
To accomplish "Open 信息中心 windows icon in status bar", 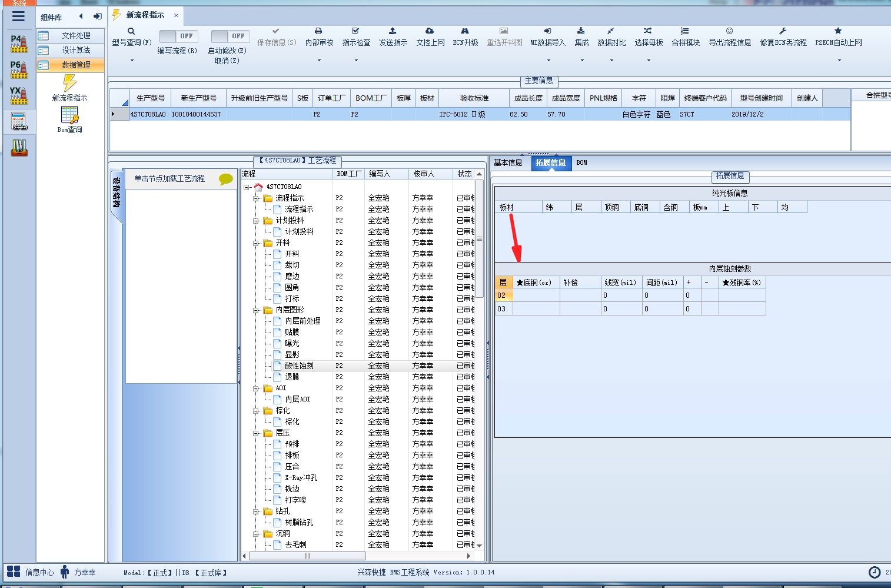I will (x=14, y=572).
